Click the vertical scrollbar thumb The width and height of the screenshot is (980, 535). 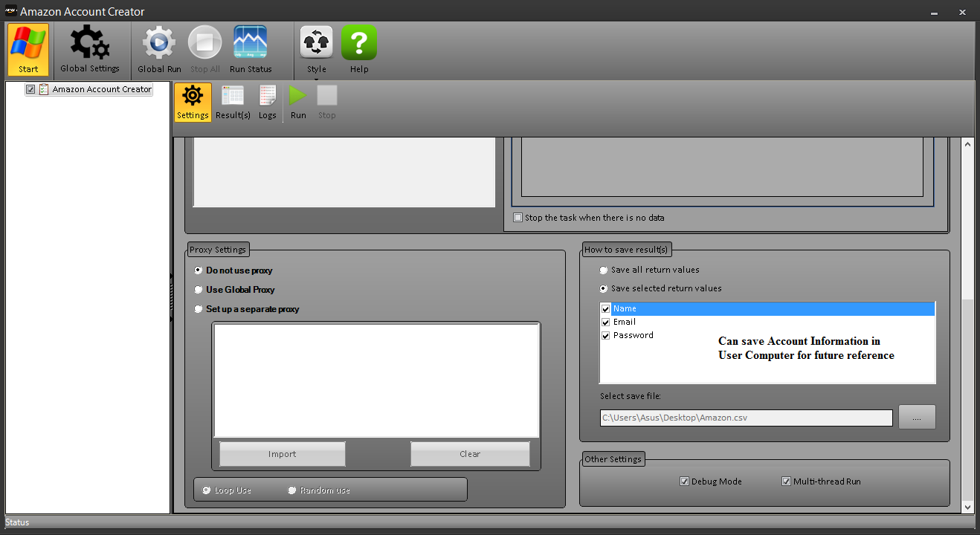coord(967,398)
